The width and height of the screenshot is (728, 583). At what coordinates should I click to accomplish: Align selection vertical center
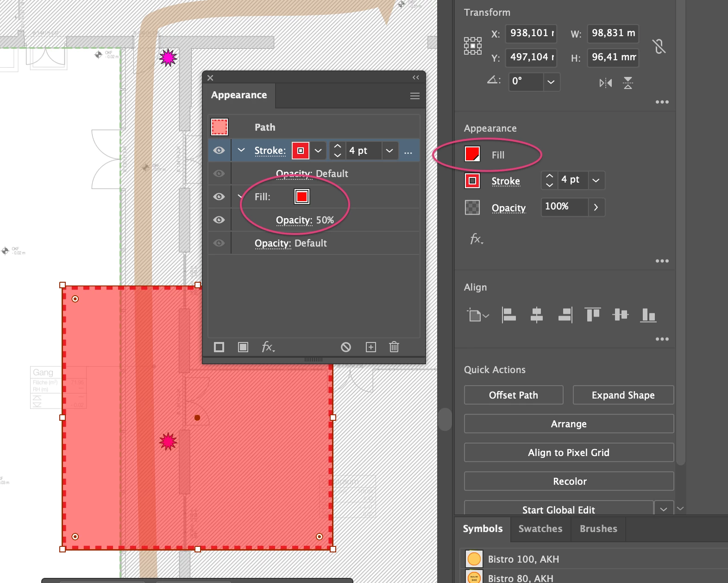pos(621,315)
